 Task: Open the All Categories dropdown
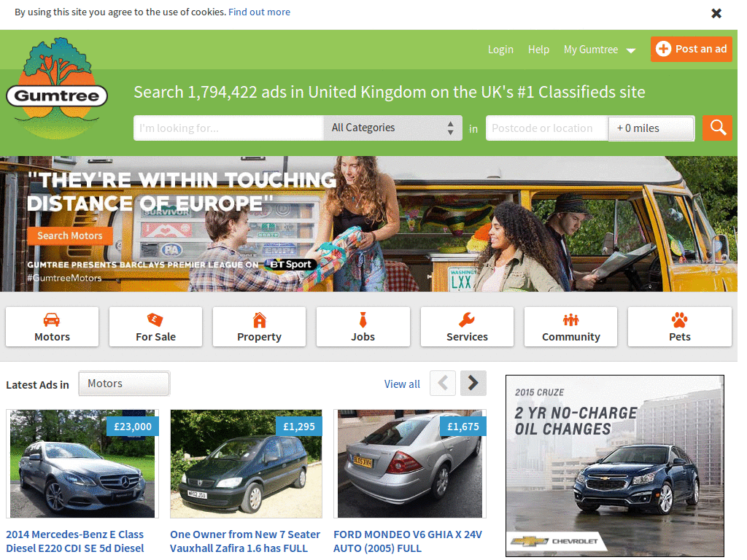(x=392, y=128)
